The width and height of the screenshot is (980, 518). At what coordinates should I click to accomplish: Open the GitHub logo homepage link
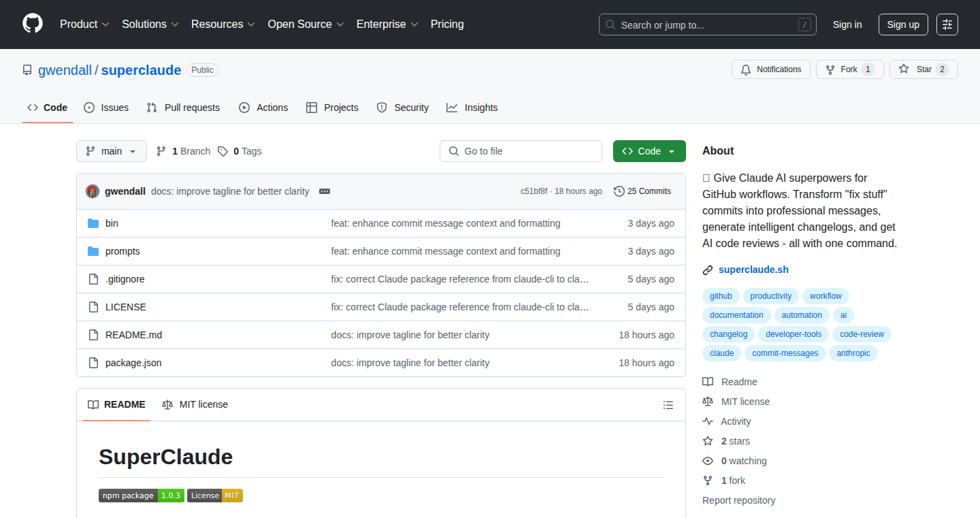pyautogui.click(x=33, y=24)
